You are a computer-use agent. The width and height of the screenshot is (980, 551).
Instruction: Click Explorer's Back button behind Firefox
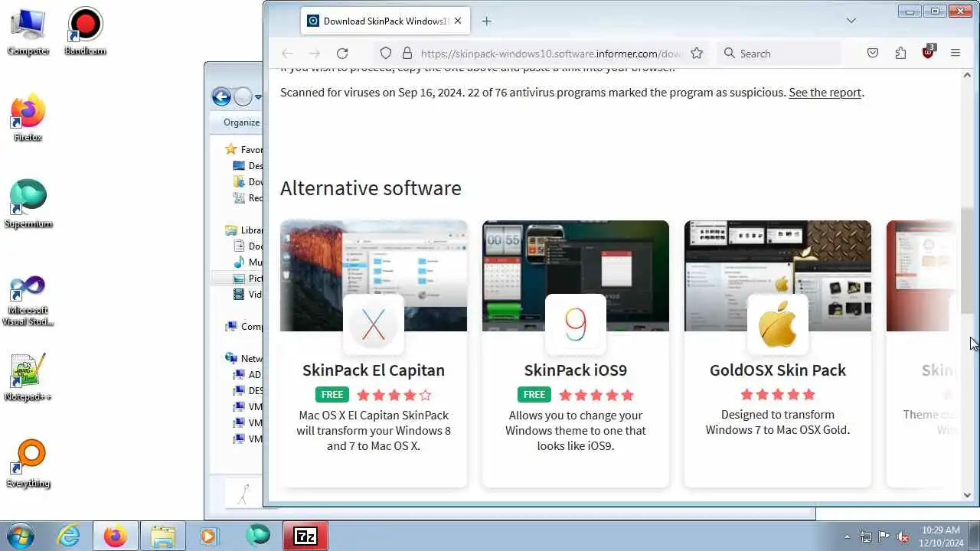pos(221,96)
